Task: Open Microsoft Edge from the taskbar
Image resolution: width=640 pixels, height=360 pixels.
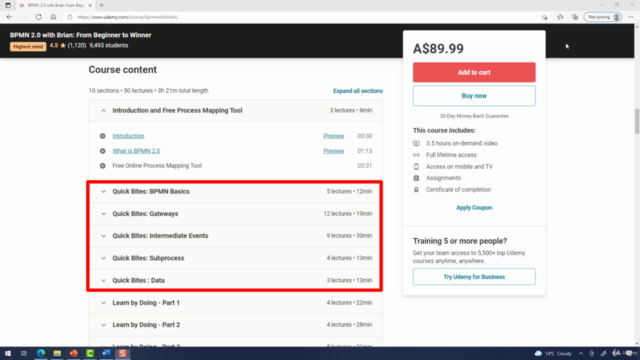Action: click(41, 353)
